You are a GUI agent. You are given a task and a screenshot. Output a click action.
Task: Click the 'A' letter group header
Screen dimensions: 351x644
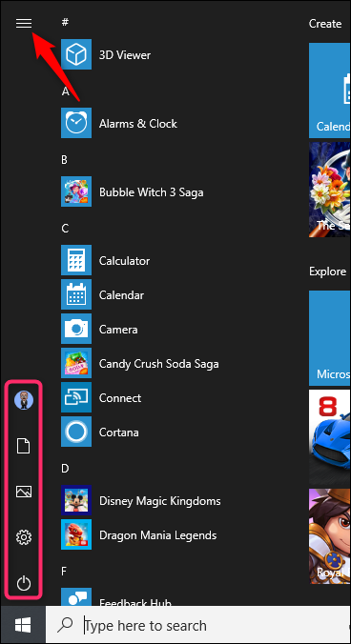pyautogui.click(x=65, y=91)
